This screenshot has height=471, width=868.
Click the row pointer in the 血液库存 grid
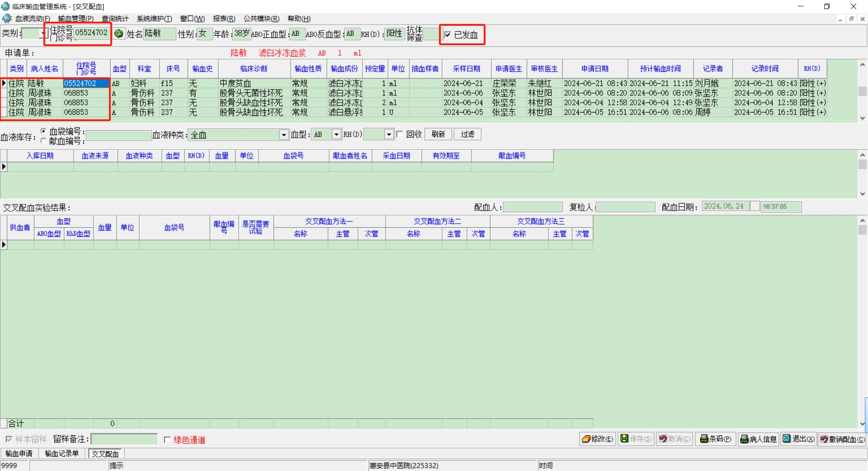[4, 166]
